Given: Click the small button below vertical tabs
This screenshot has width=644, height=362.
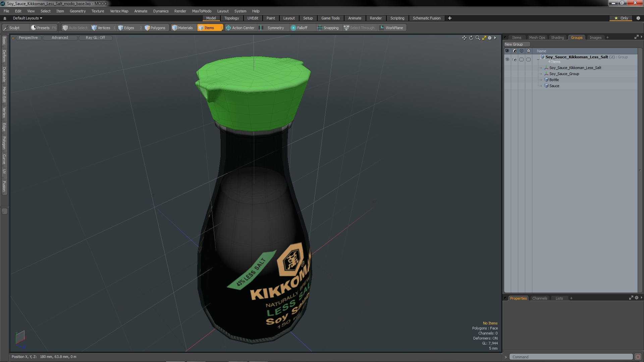Looking at the screenshot, I should click(4, 211).
